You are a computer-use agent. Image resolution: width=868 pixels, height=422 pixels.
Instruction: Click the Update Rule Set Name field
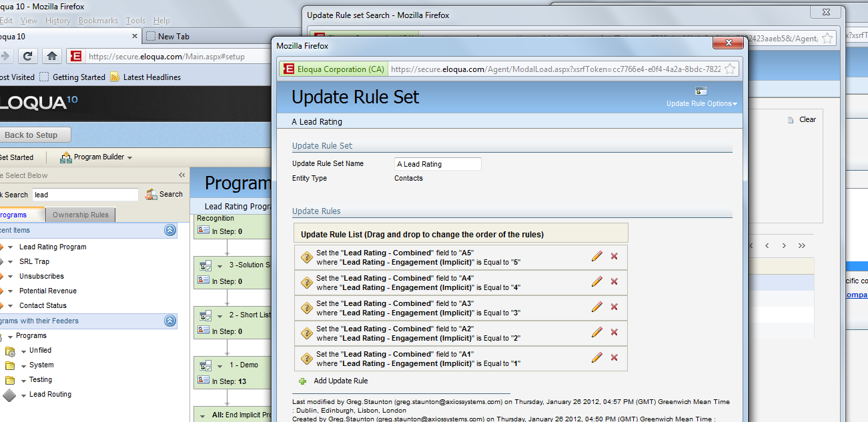(438, 164)
